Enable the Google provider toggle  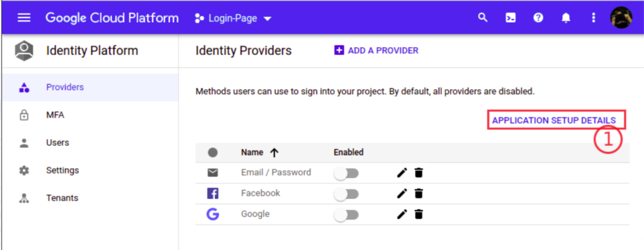pos(346,215)
